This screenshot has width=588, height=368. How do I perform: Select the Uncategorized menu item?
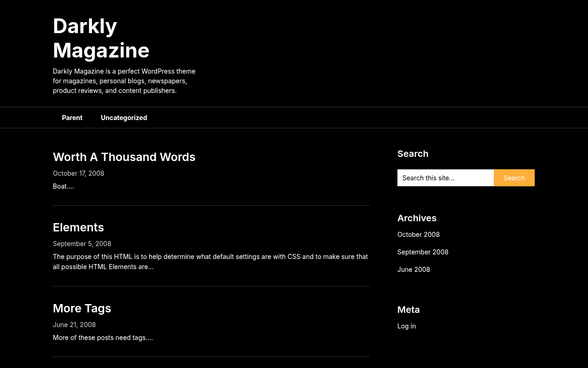pos(124,118)
